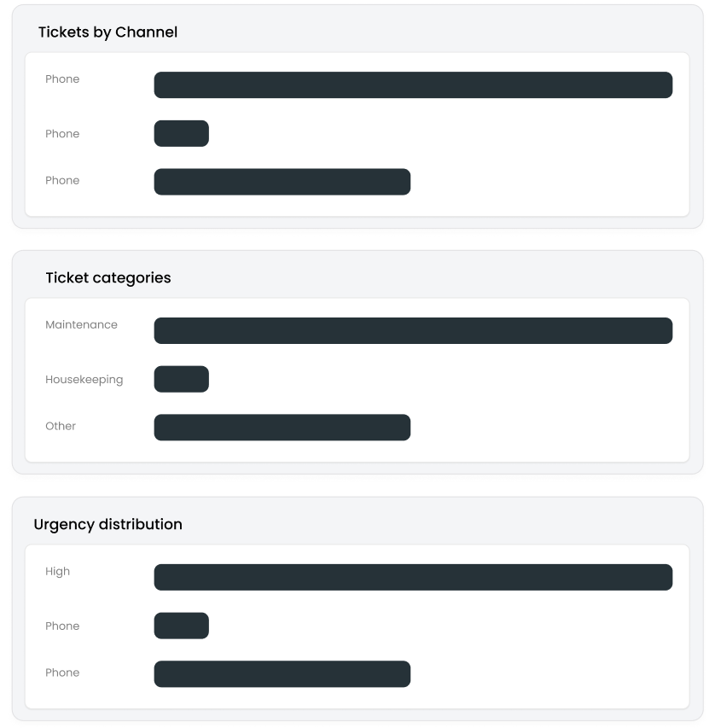715x728 pixels.
Task: Select the Maintenance category label
Action: [81, 325]
